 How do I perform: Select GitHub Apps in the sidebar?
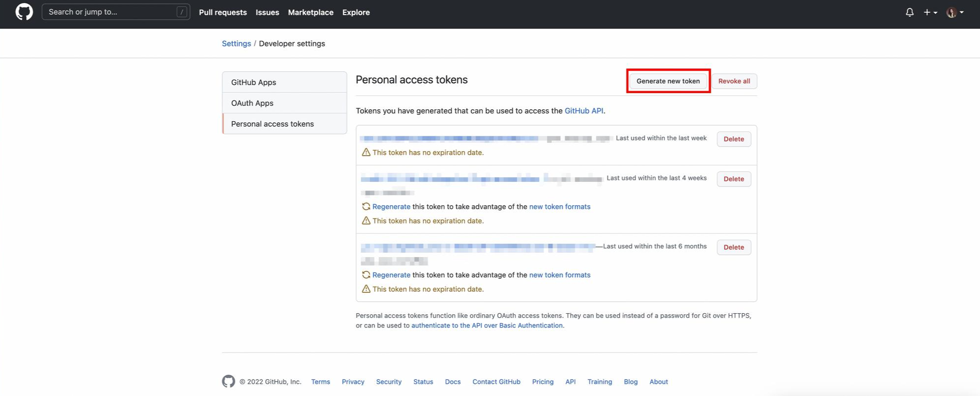coord(285,82)
